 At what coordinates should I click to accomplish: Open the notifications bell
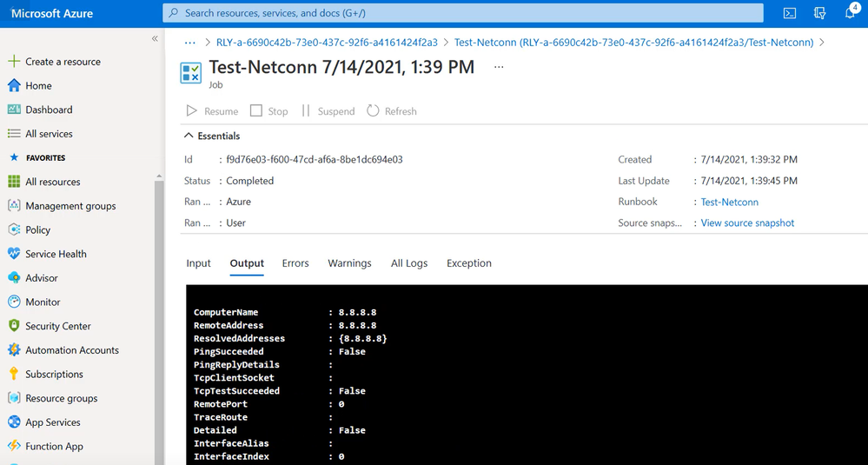coord(851,12)
